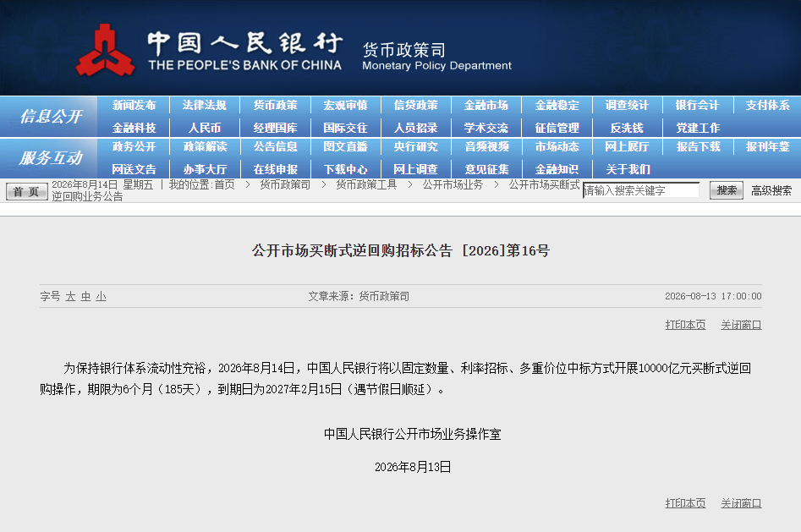Open the 宏观审慎 menu item
This screenshot has height=532, width=801.
click(x=345, y=105)
